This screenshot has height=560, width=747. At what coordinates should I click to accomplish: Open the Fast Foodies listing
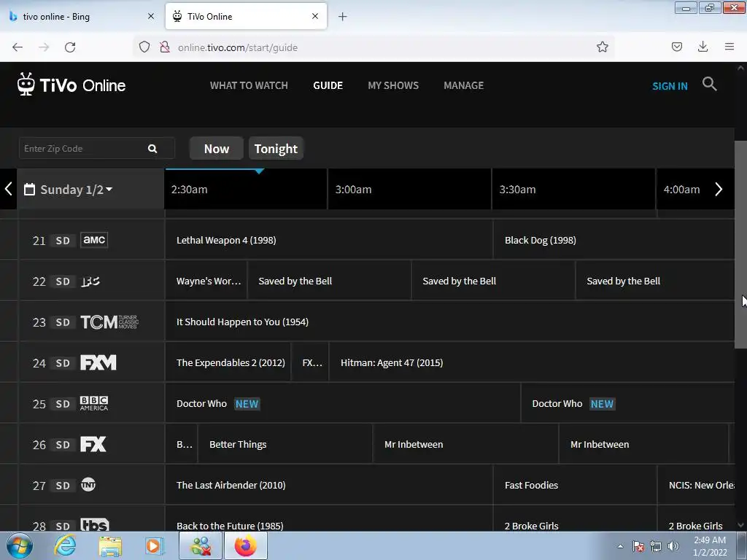pos(575,485)
